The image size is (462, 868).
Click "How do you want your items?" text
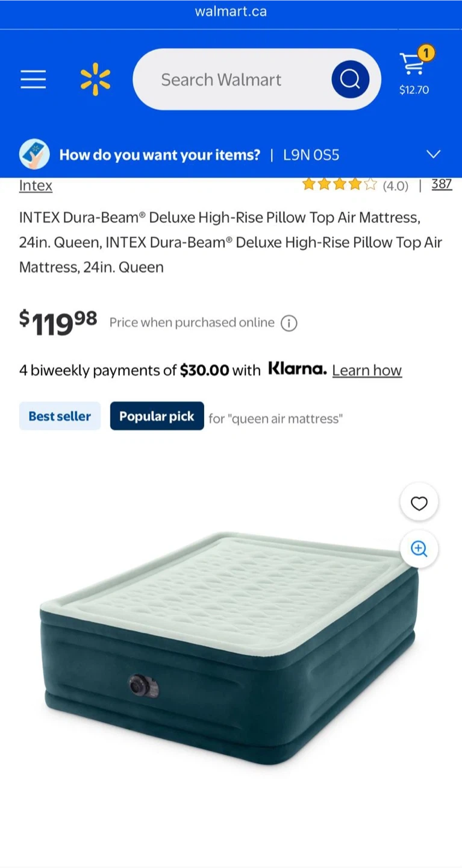pyautogui.click(x=160, y=155)
